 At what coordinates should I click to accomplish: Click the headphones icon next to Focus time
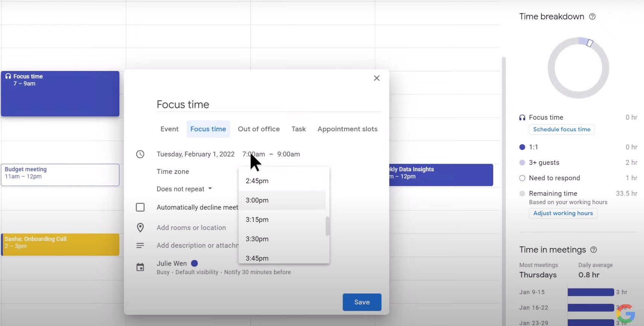coord(522,118)
